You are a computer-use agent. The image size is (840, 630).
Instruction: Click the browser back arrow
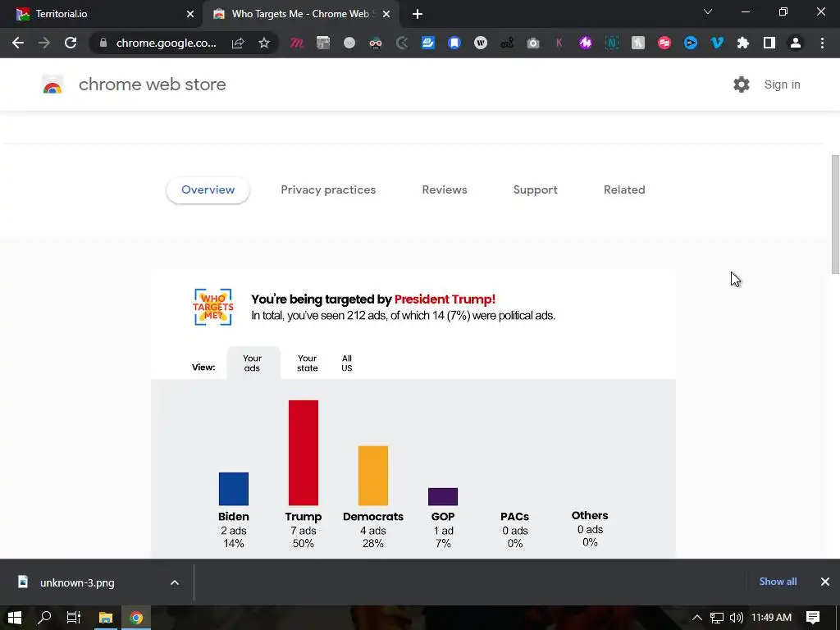18,43
